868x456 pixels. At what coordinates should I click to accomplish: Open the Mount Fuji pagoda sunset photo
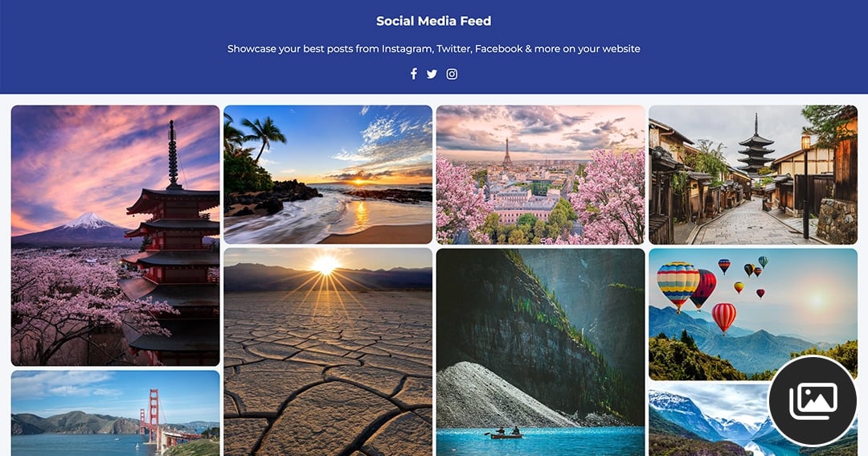coord(115,236)
